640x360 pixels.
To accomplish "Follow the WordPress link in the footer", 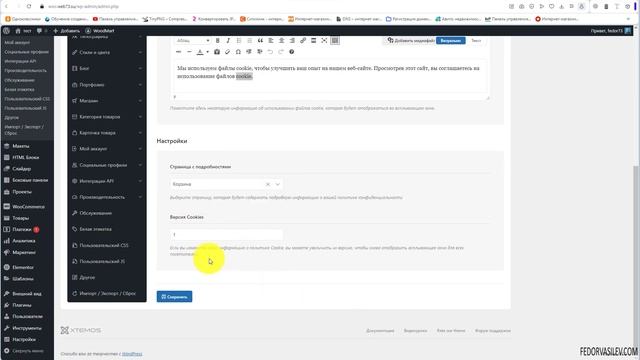I will point(132,354).
